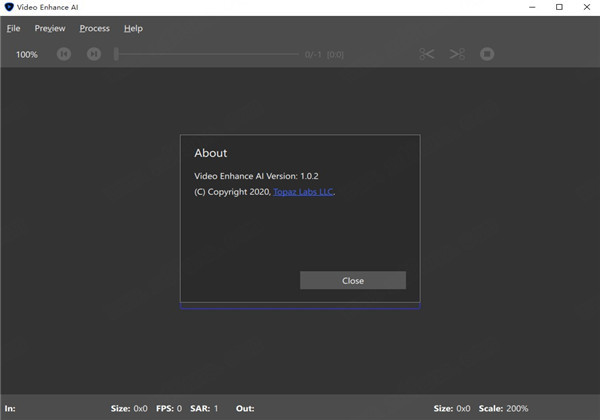
Task: Click the Video Enhance AI app icon
Action: [x=9, y=7]
